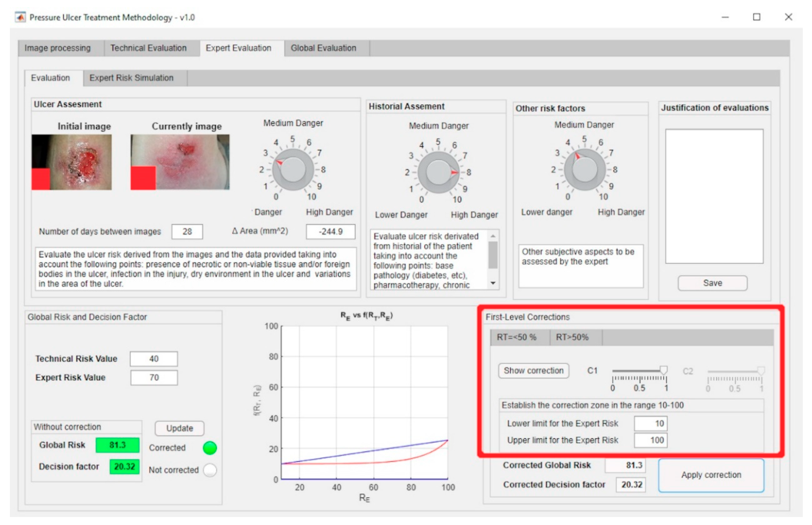Open the Expert Risk Simulation sub-tab
This screenshot has width=812, height=525.
coord(131,78)
